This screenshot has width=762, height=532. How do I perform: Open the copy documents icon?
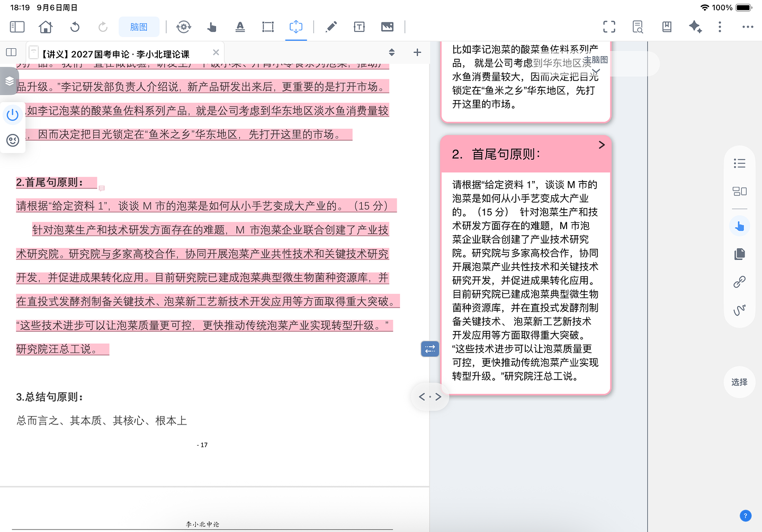(740, 254)
